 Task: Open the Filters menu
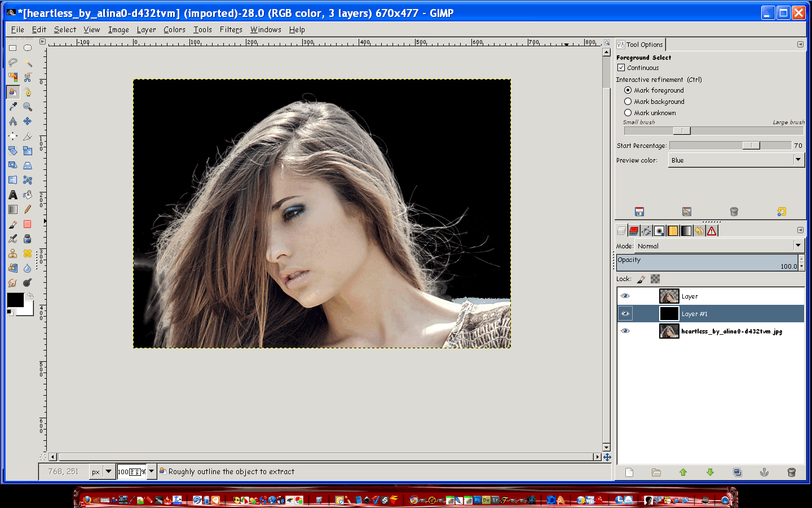click(x=231, y=30)
